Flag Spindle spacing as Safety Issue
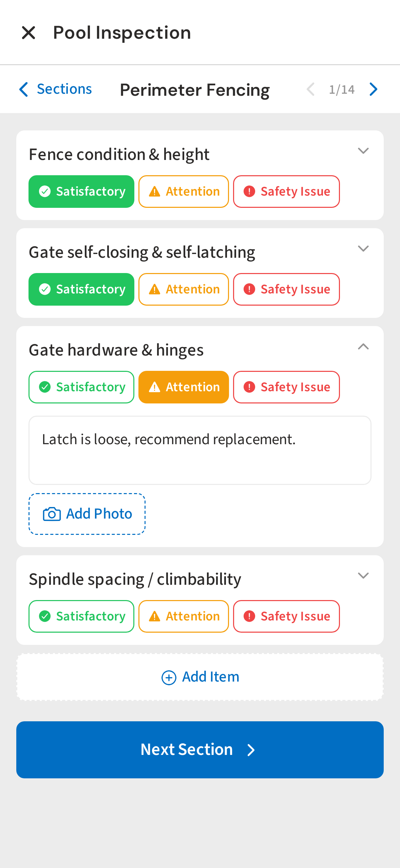 286,616
